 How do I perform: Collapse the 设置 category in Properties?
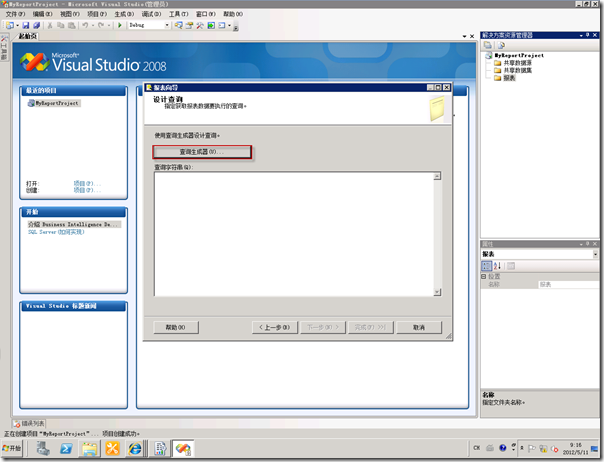point(484,277)
